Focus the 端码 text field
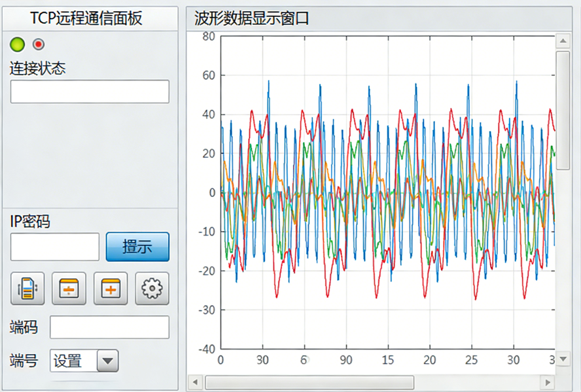 [x=109, y=327]
